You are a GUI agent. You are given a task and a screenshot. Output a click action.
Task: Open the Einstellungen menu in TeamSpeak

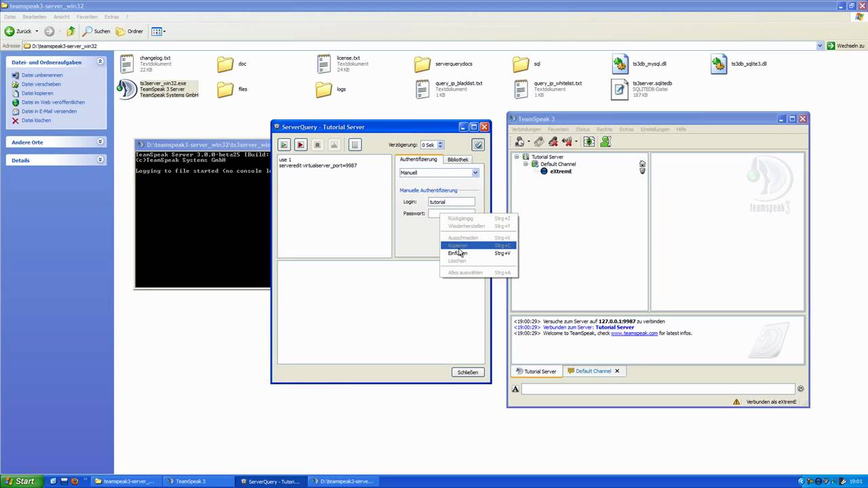point(655,129)
